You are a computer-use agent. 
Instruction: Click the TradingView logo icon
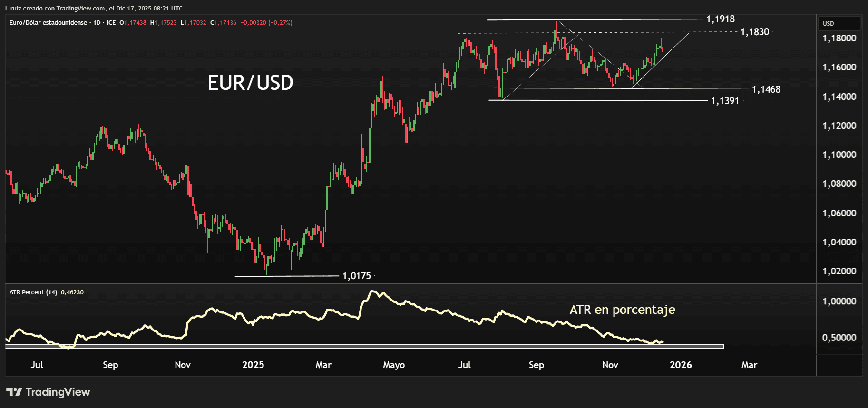(x=14, y=392)
